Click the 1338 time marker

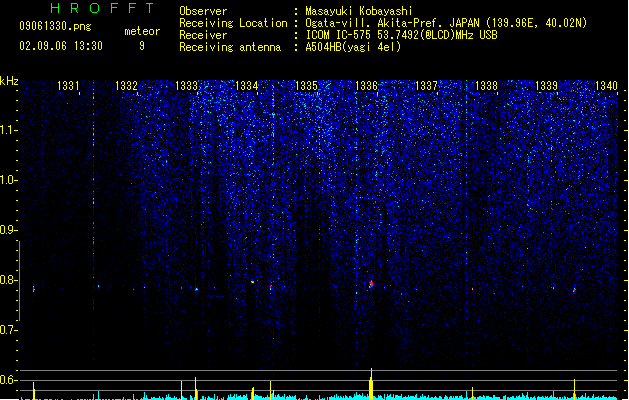pyautogui.click(x=486, y=86)
